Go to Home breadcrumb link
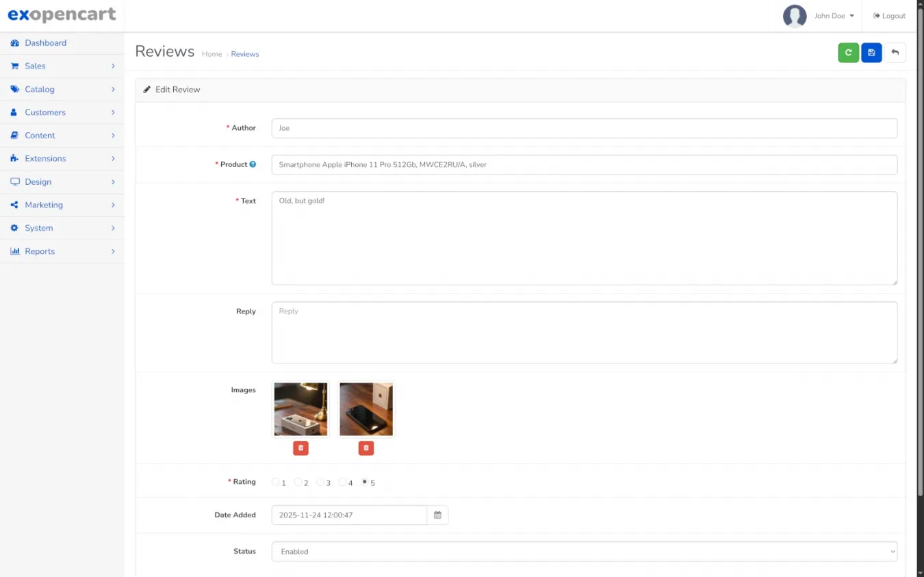Image resolution: width=924 pixels, height=577 pixels. [x=211, y=54]
